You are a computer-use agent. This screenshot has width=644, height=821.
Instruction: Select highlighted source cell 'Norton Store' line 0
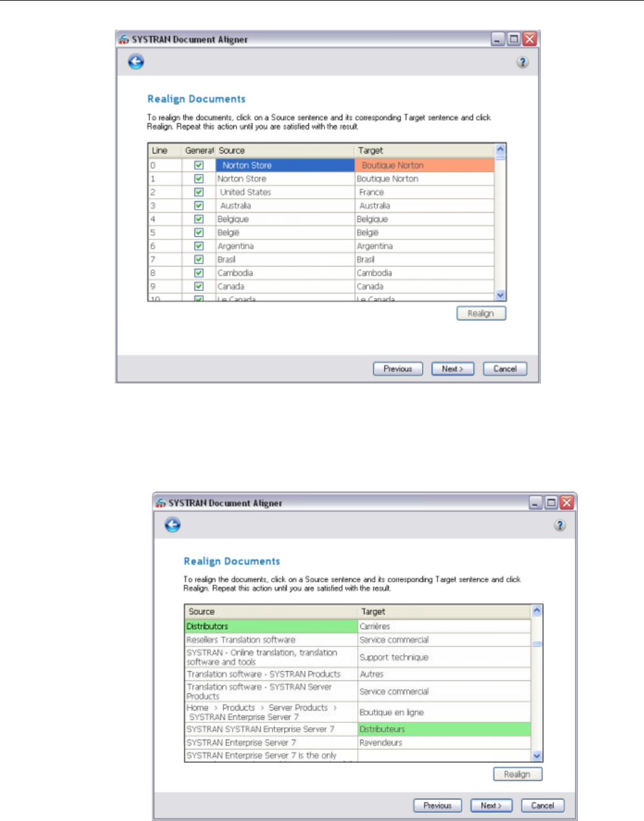(x=285, y=165)
